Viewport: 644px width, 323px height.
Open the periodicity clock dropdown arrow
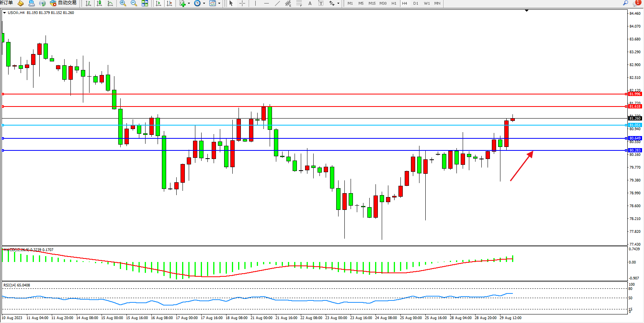pyautogui.click(x=204, y=3)
